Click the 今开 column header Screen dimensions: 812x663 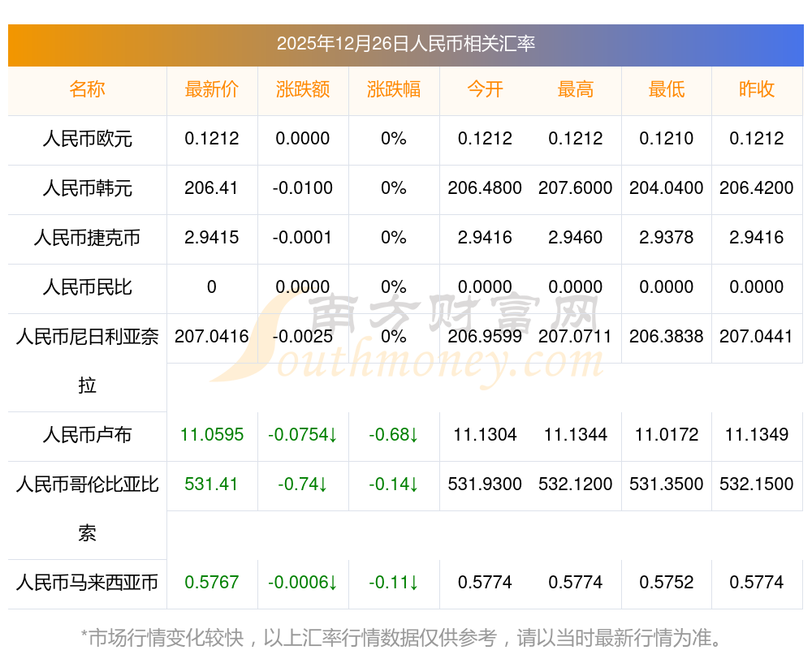485,89
